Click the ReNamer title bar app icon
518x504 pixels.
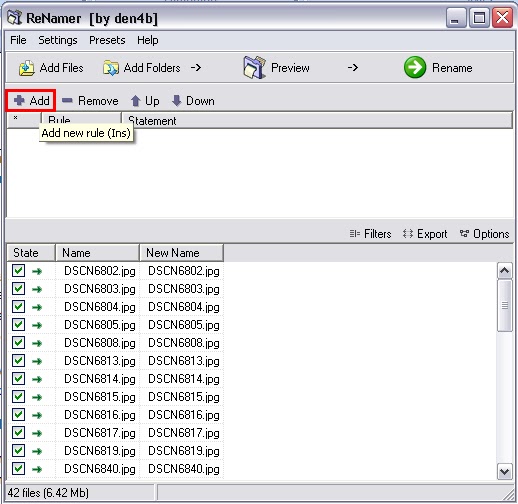coord(15,18)
